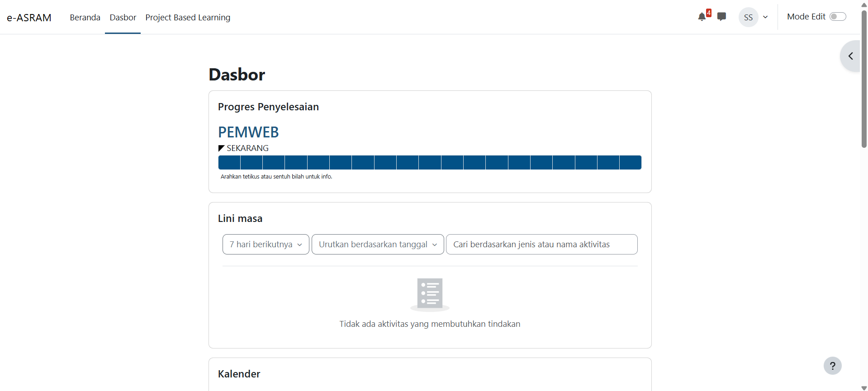The width and height of the screenshot is (868, 391).
Task: Open 'Urutkan berdasarkan tanggal' sort dropdown
Action: 378,245
